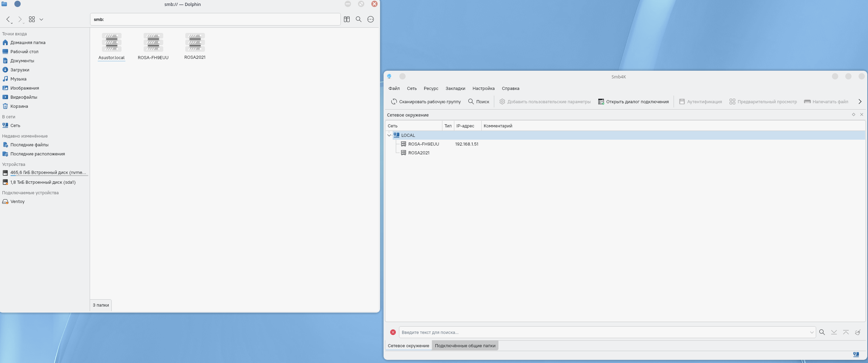Click the Dolphin search magnifier icon

(359, 19)
